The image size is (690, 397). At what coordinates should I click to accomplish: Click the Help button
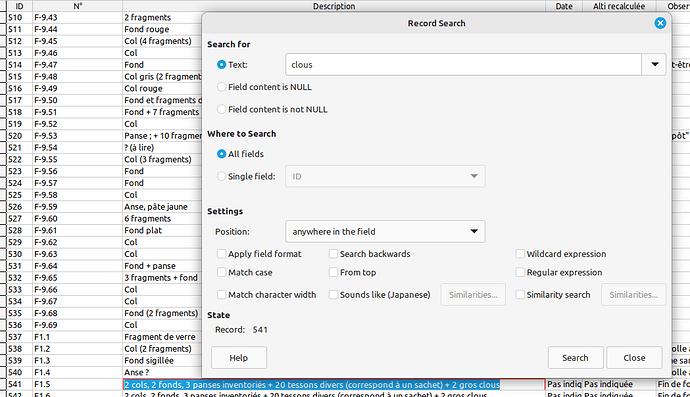tap(239, 358)
